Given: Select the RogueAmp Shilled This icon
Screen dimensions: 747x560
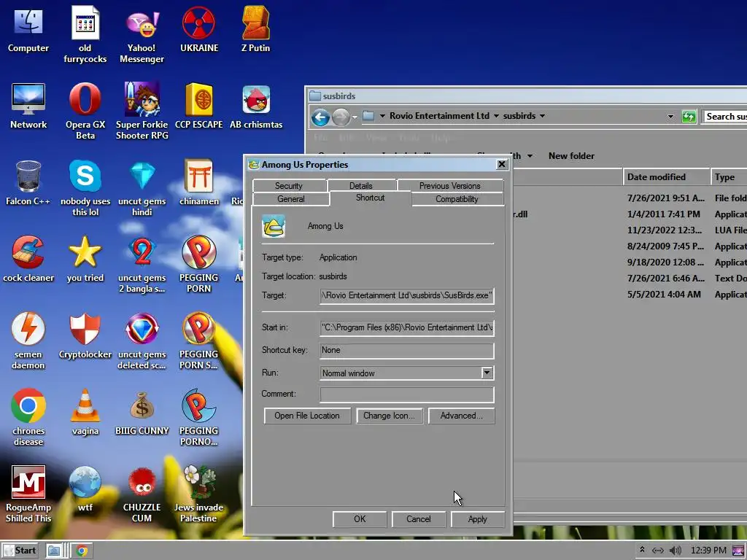Looking at the screenshot, I should coord(28,495).
